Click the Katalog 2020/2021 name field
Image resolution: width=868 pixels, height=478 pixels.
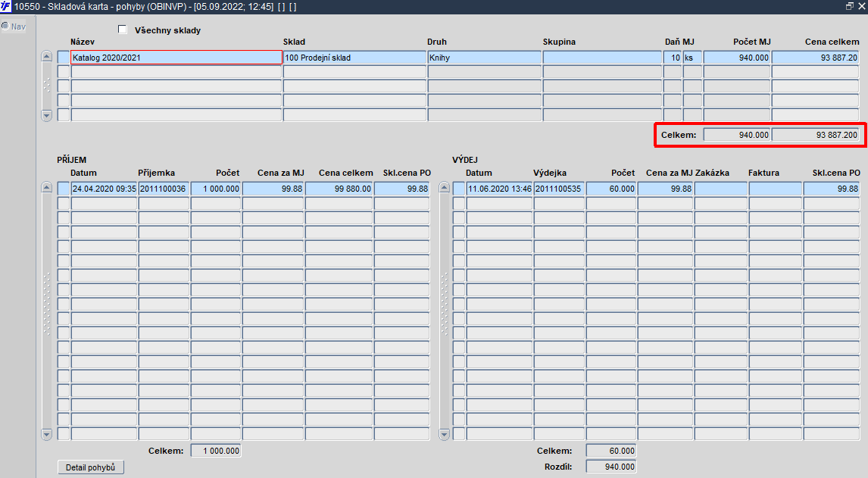click(176, 57)
